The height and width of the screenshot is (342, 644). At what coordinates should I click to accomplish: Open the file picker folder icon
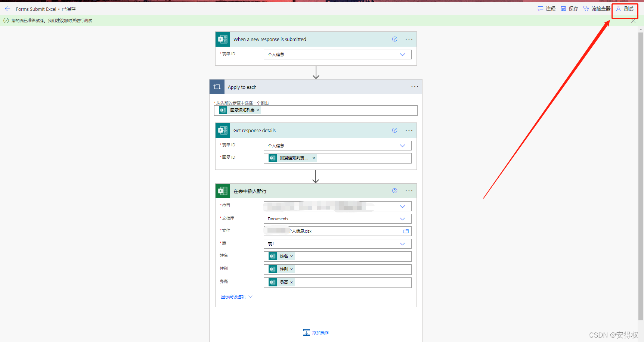pyautogui.click(x=406, y=231)
